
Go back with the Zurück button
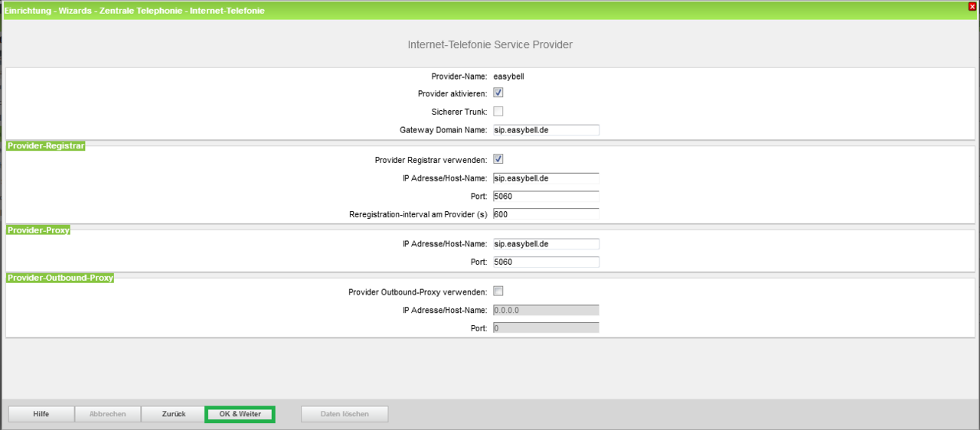[174, 414]
